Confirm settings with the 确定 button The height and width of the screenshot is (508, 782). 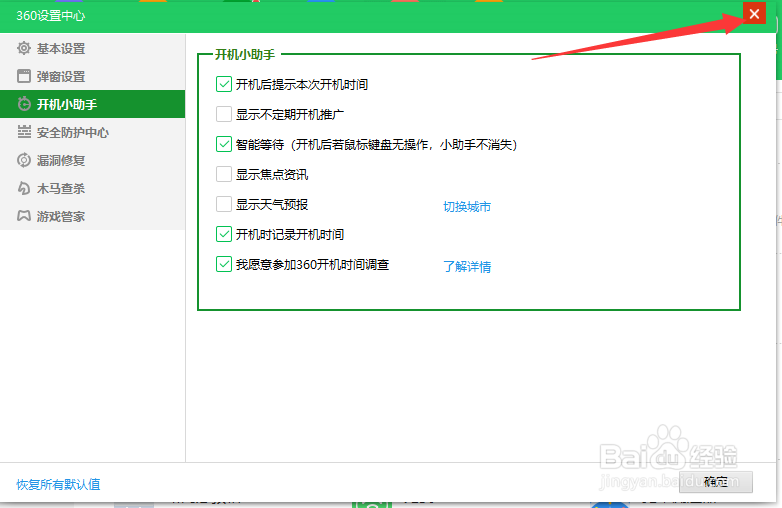[716, 482]
